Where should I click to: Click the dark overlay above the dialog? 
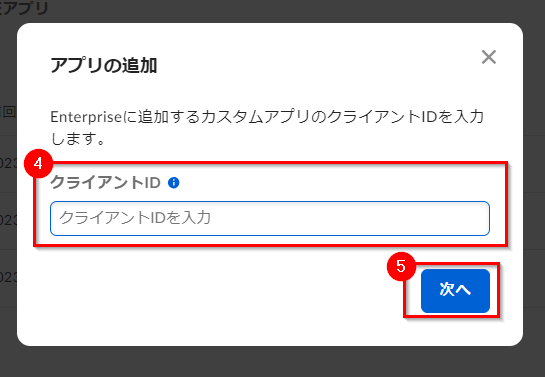point(272,10)
